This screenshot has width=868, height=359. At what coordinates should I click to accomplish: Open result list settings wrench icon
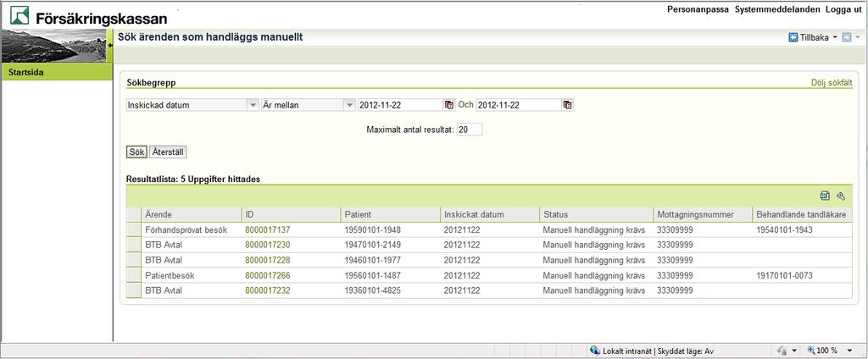coord(841,196)
